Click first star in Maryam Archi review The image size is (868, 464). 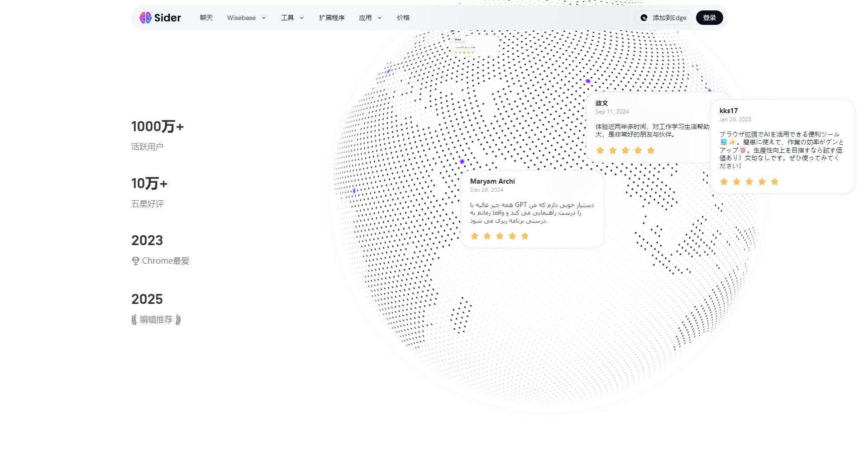[474, 236]
